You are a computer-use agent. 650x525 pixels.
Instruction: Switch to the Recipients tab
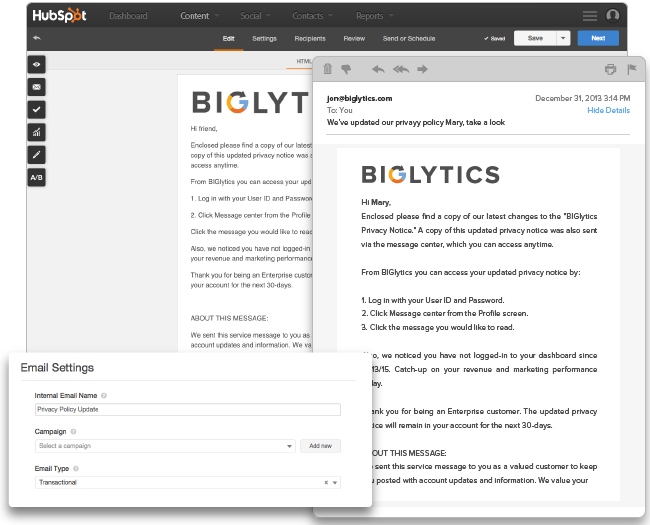tap(310, 39)
